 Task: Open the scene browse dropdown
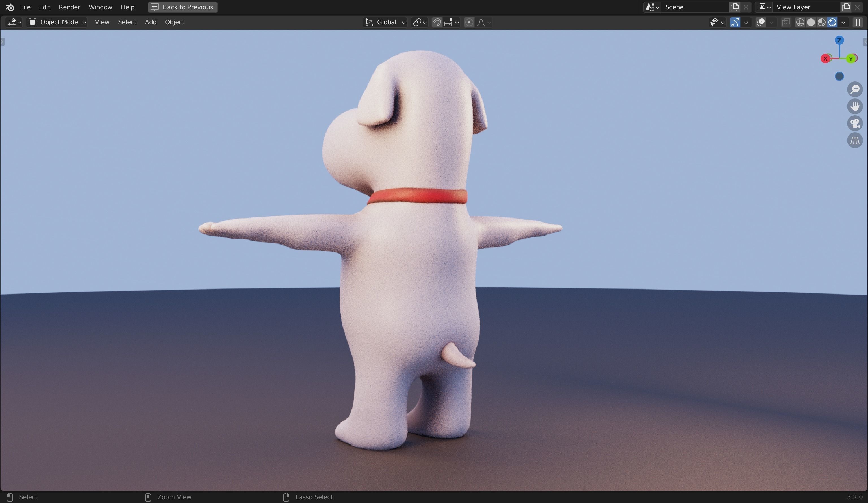coord(652,7)
